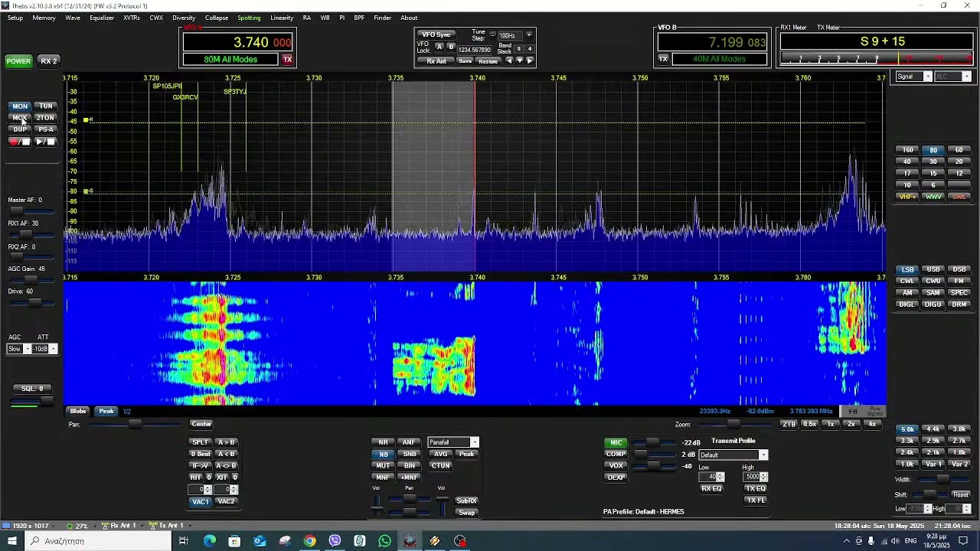This screenshot has height=551, width=980.
Task: Open WhatsApp from the taskbar
Action: [x=384, y=541]
